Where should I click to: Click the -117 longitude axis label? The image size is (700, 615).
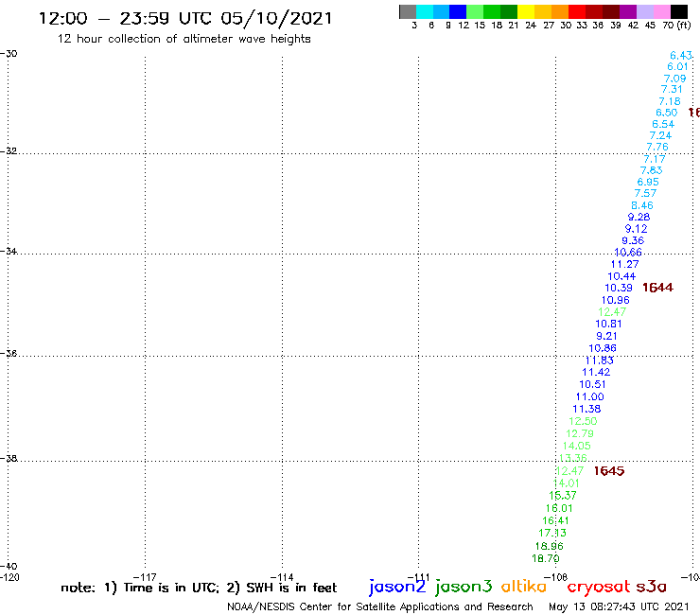[145, 577]
